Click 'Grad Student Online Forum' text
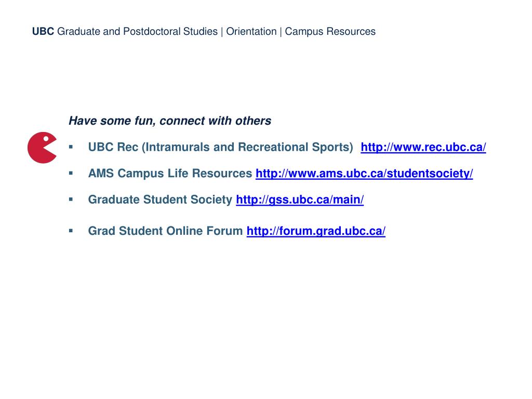532x399 pixels. pos(166,231)
